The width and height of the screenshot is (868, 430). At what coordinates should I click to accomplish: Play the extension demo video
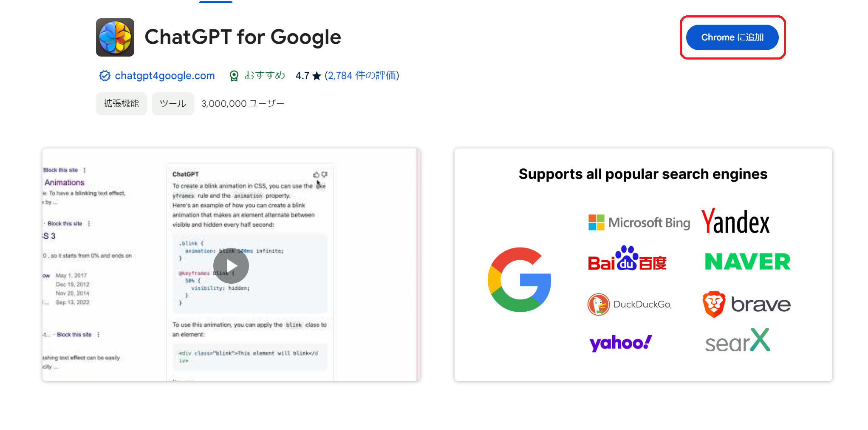231,266
